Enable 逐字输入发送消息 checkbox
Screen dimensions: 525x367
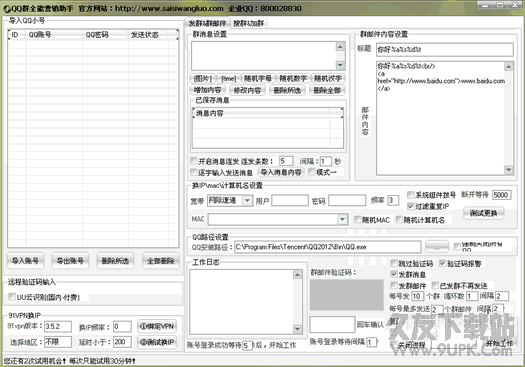[x=194, y=172]
